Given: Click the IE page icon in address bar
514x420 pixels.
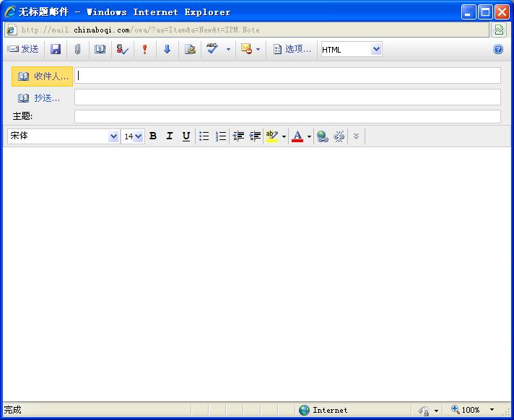Looking at the screenshot, I should pyautogui.click(x=12, y=30).
